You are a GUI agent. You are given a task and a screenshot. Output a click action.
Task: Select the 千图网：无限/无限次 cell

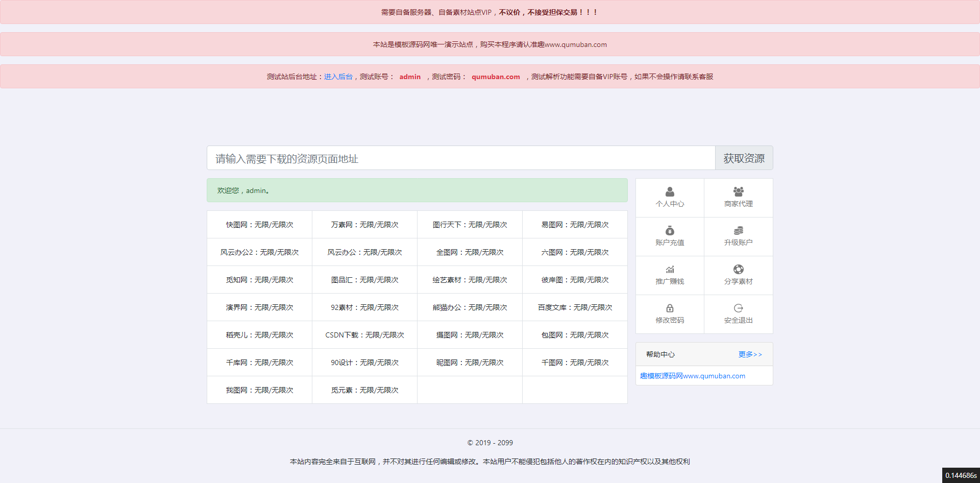pyautogui.click(x=575, y=363)
